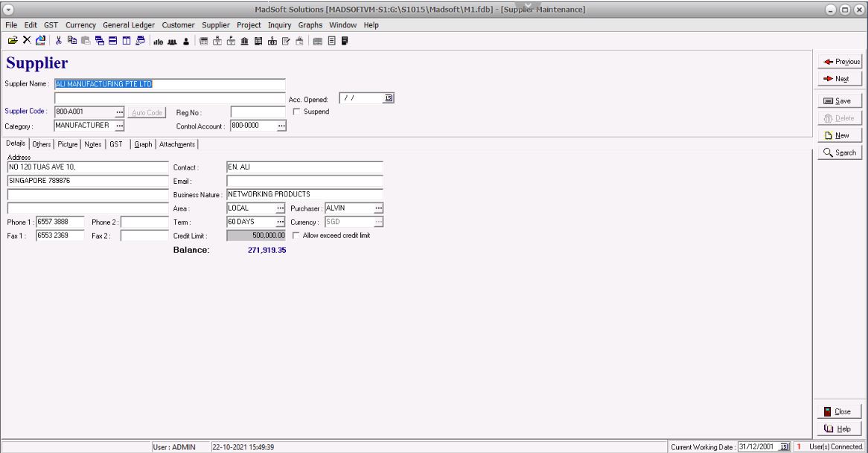Click the dollar money toolbar icon
This screenshot has height=453, width=868.
coord(272,41)
